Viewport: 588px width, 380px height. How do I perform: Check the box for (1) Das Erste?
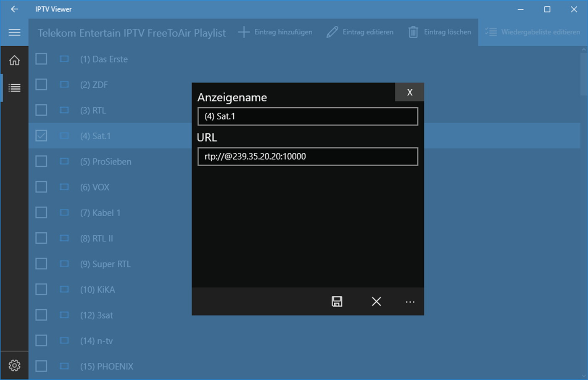click(x=41, y=59)
